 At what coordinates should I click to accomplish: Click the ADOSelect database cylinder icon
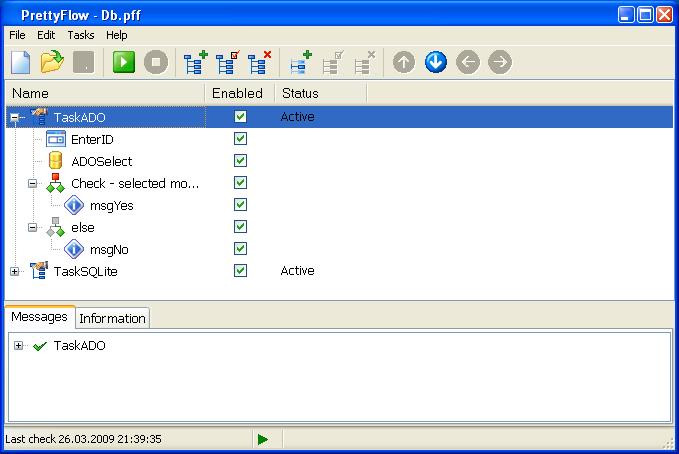[x=55, y=161]
